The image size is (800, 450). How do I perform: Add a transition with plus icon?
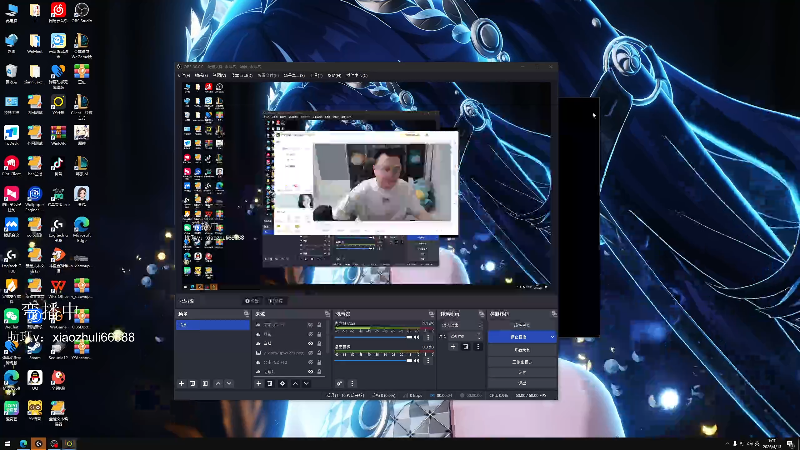pyautogui.click(x=453, y=346)
